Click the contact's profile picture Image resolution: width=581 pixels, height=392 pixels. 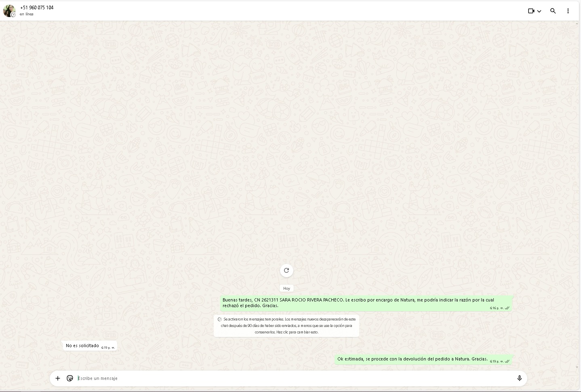tap(9, 11)
